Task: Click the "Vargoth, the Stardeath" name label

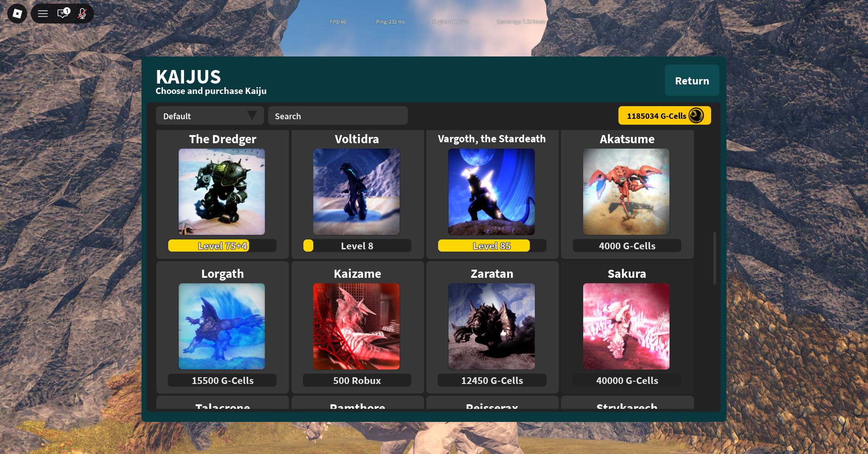Action: [x=492, y=139]
